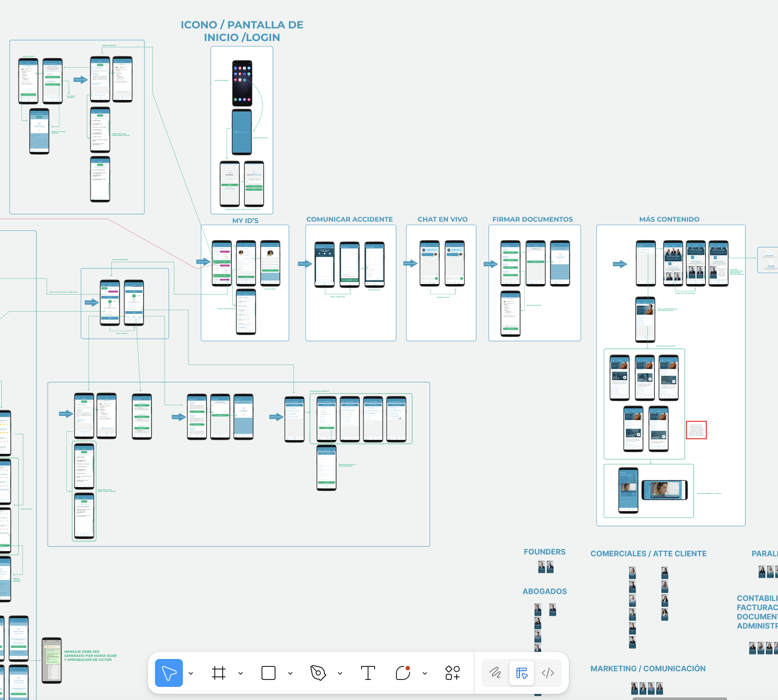
Task: Select the Pen drawing tool
Action: 318,673
